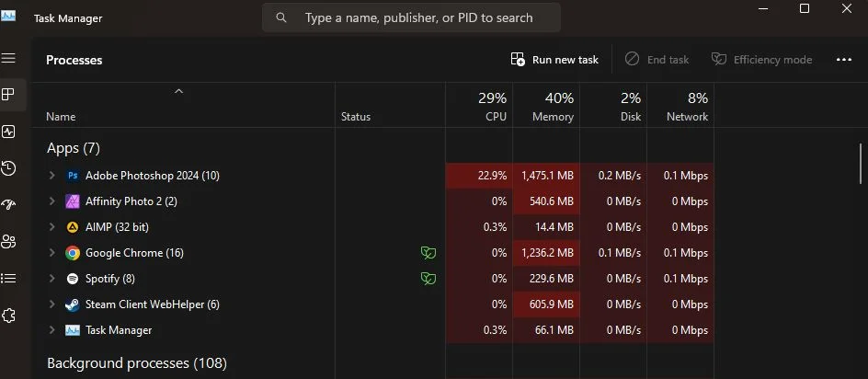Click Photoshop's 22.9% CPU cell

coord(479,176)
